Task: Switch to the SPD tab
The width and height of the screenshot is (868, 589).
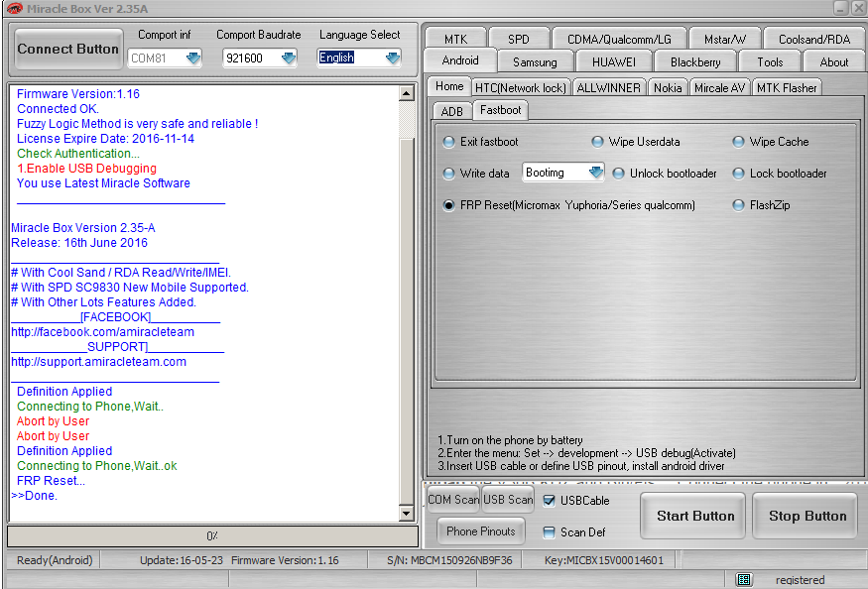Action: click(x=519, y=40)
